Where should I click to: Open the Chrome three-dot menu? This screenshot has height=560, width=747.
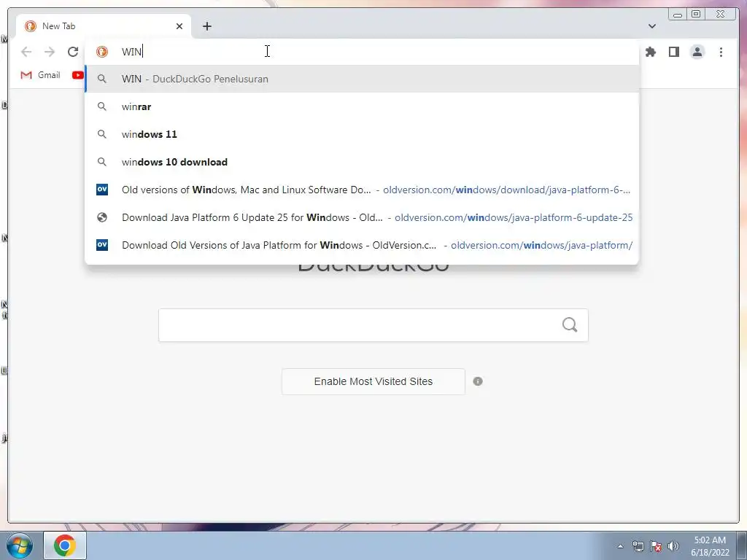click(721, 52)
